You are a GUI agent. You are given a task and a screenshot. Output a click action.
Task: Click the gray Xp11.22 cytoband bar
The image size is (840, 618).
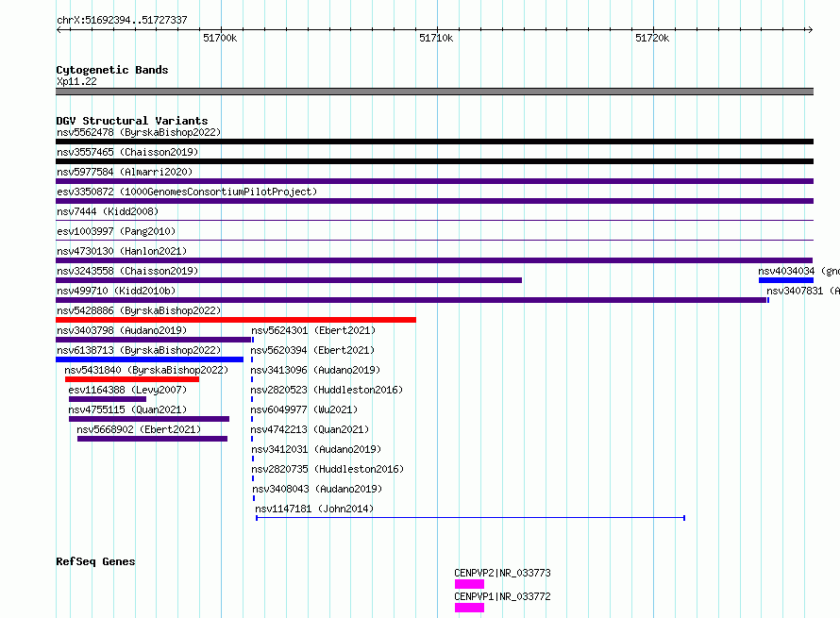434,92
